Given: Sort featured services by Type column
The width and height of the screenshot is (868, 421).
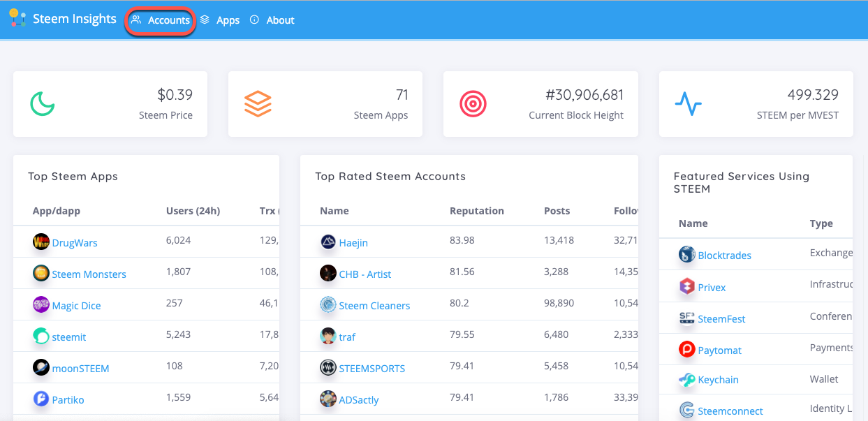Looking at the screenshot, I should click(821, 223).
